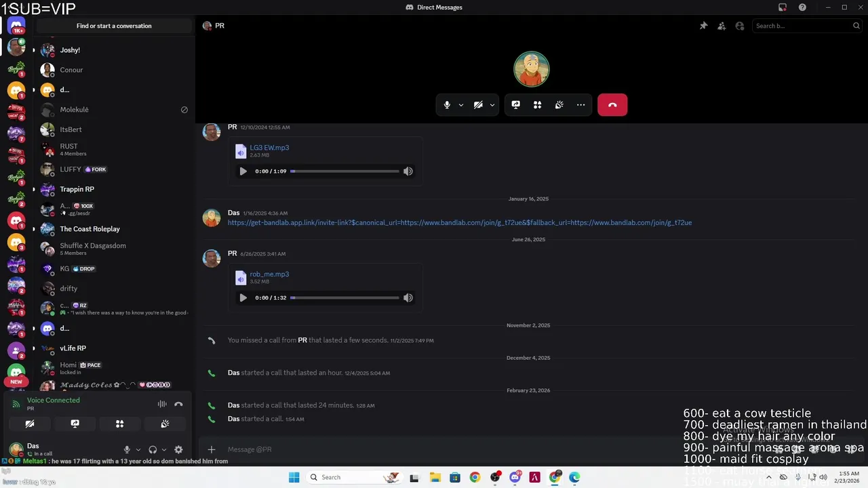
Task: Open soundboard from call controls
Action: pyautogui.click(x=559, y=105)
